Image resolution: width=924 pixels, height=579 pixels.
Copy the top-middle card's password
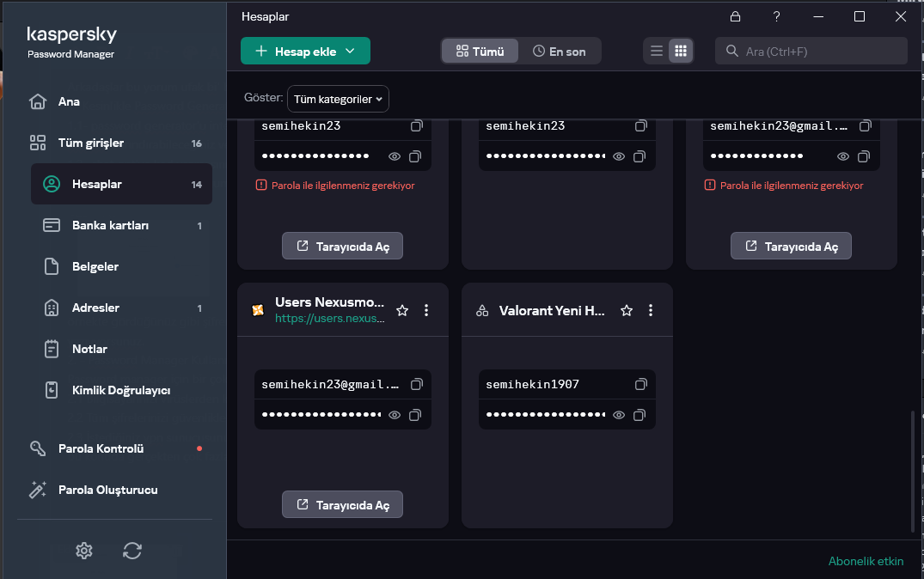[639, 156]
